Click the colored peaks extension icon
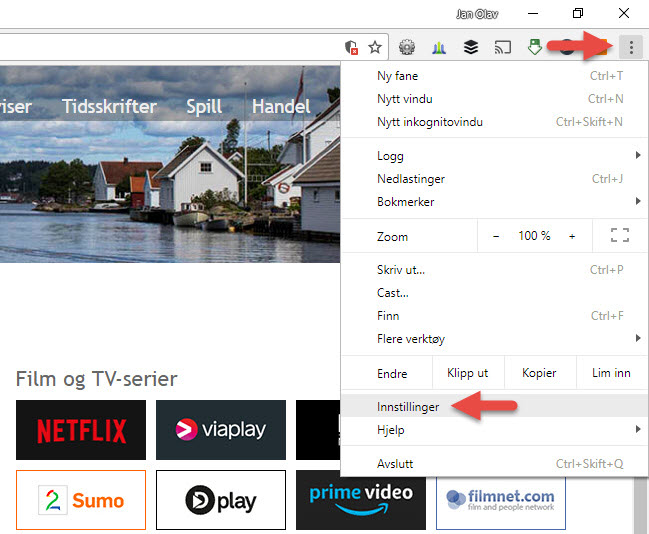This screenshot has width=649, height=534. [439, 47]
